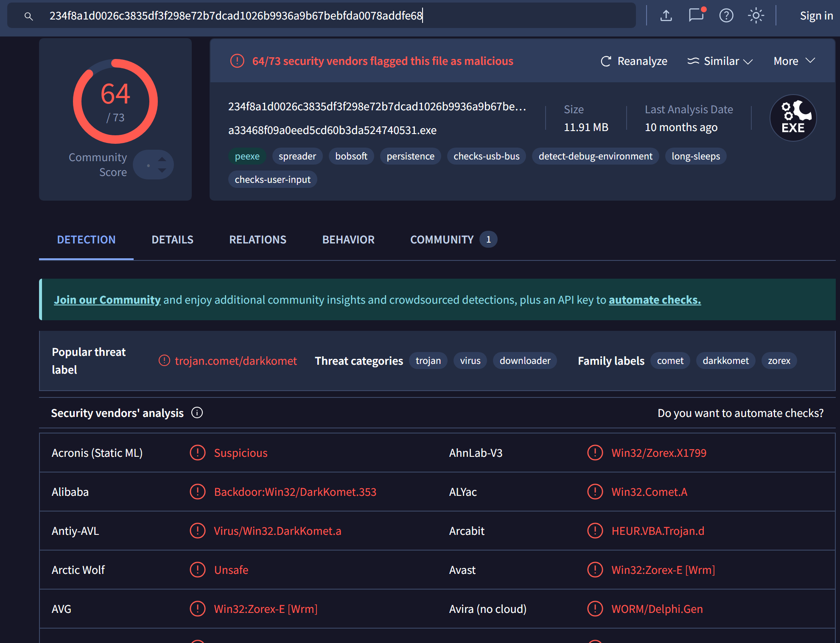Click the search magnifier icon
The width and height of the screenshot is (840, 643).
(x=28, y=16)
